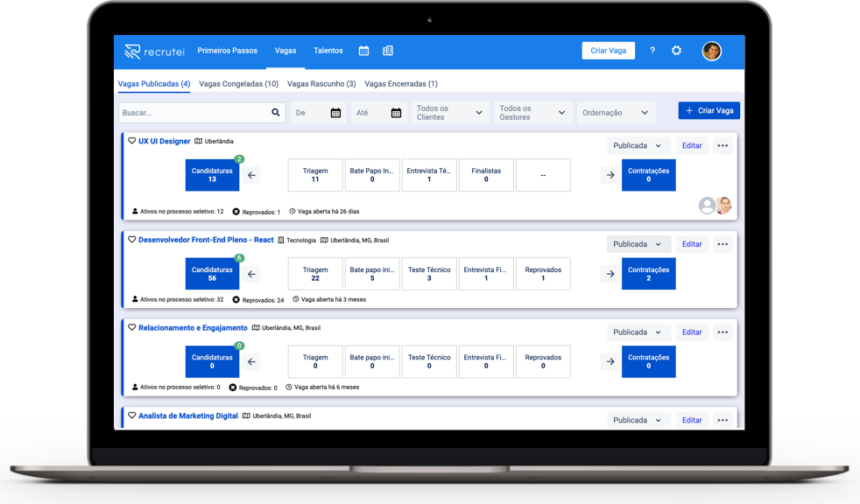Image resolution: width=860 pixels, height=504 pixels.
Task: Open three-dots menu for Relacionamento e Engajamento
Action: [x=723, y=332]
